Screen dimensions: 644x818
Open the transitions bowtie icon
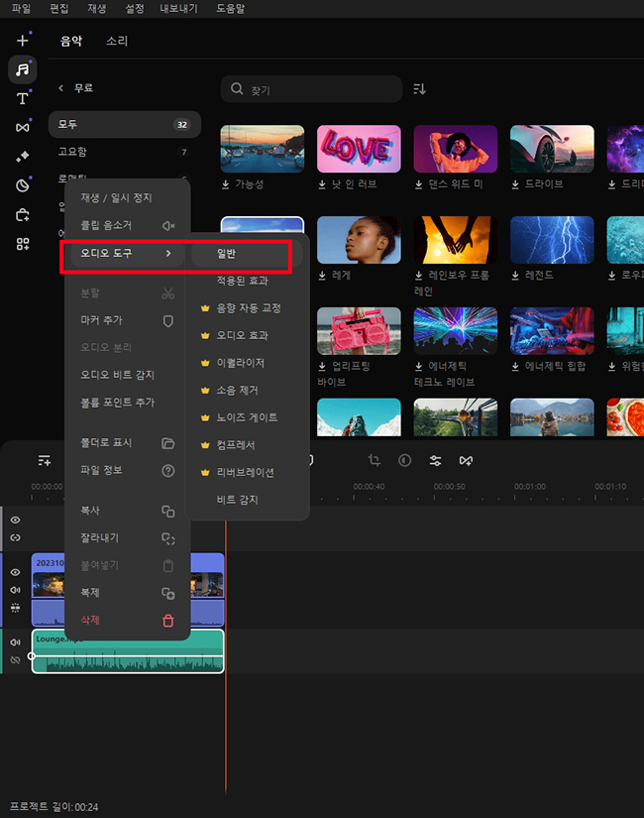(x=23, y=127)
